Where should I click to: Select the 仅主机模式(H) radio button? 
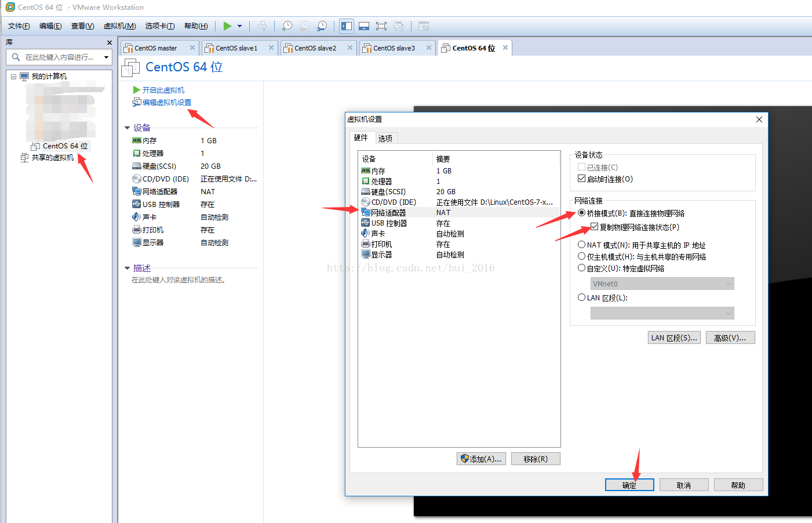coord(581,256)
